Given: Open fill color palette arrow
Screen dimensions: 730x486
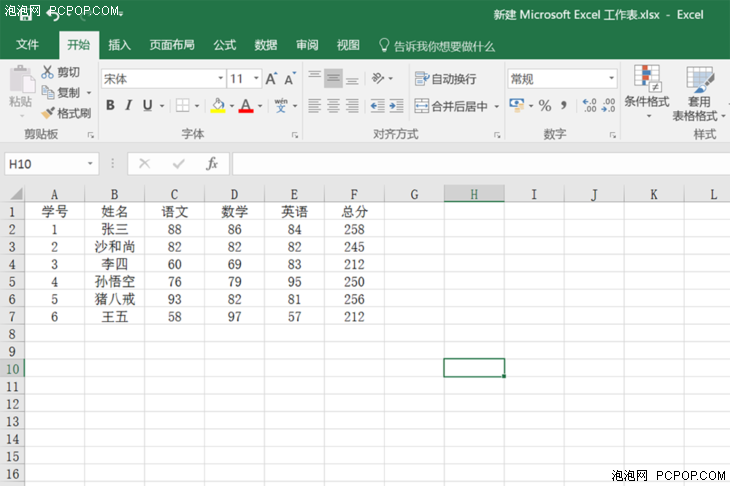Looking at the screenshot, I should pos(232,106).
